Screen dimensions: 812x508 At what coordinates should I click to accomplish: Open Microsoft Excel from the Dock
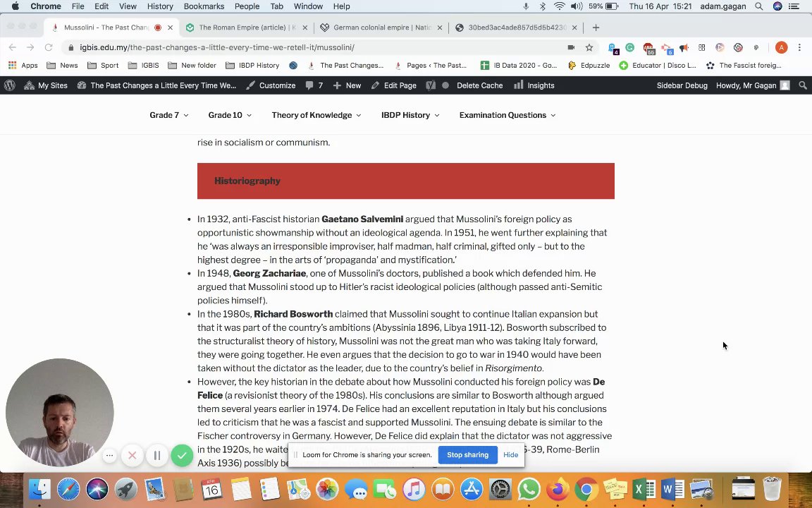point(644,489)
